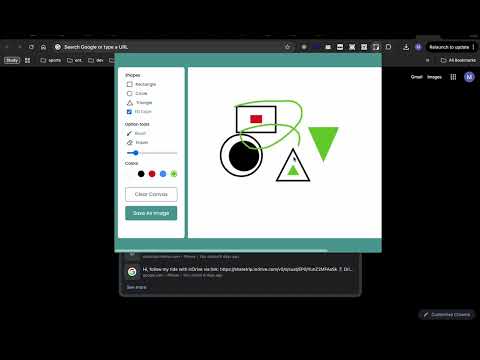
Task: Select the Rectangle shape tool
Action: pos(141,84)
